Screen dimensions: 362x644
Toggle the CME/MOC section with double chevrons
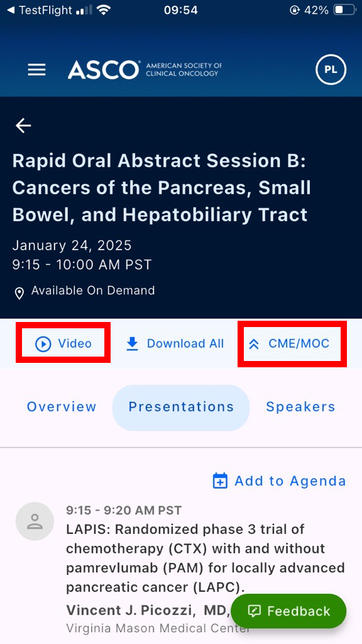[x=254, y=343]
